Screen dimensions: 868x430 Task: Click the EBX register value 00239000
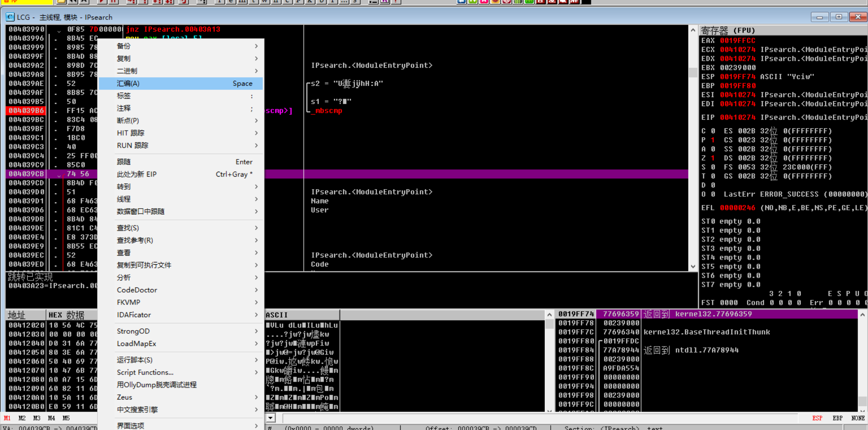pyautogui.click(x=737, y=68)
